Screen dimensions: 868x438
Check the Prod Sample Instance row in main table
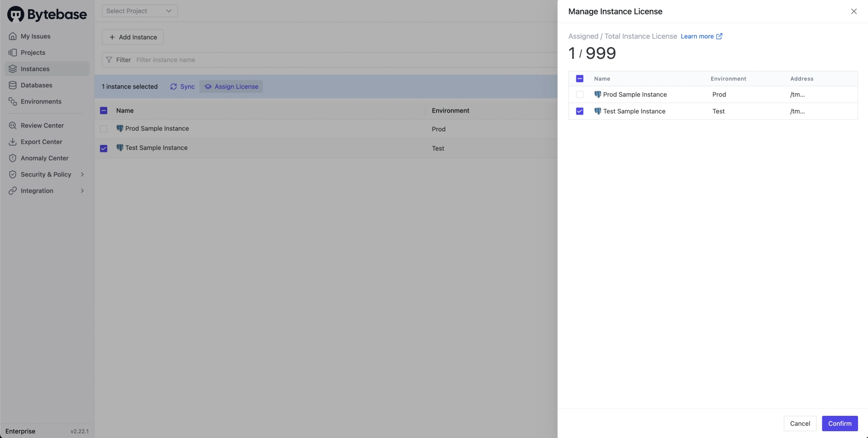pyautogui.click(x=104, y=129)
